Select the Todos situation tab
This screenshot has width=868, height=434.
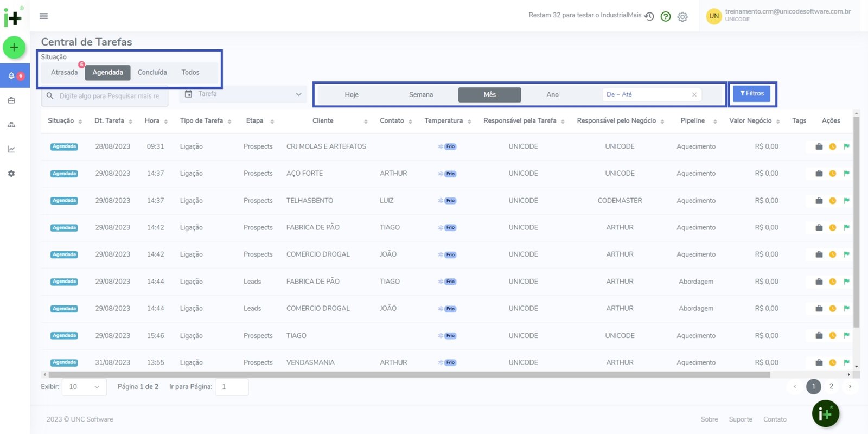click(190, 73)
